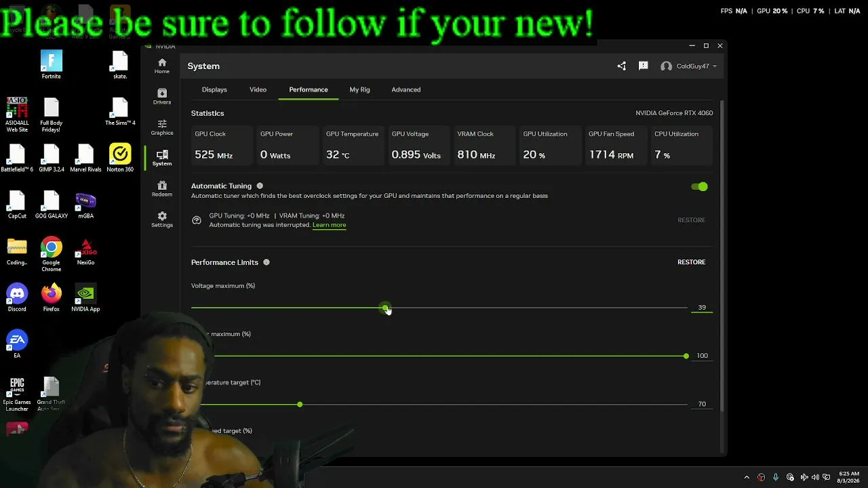Open the Redeem gift section
This screenshot has width=868, height=488.
click(x=162, y=188)
